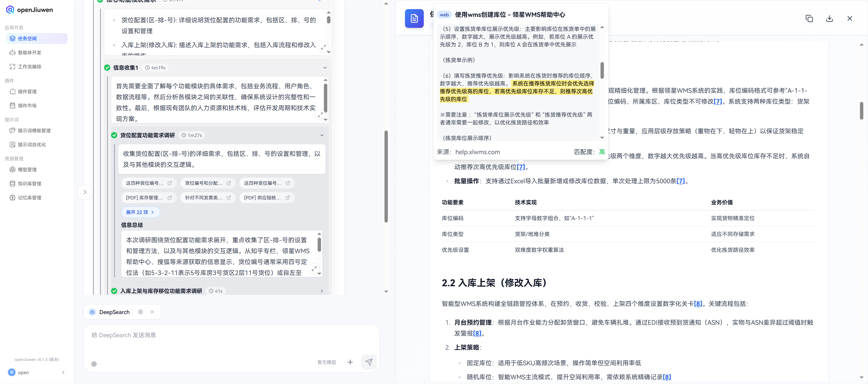Open 任务空间 in the sidebar
This screenshot has width=868, height=384.
click(x=37, y=38)
